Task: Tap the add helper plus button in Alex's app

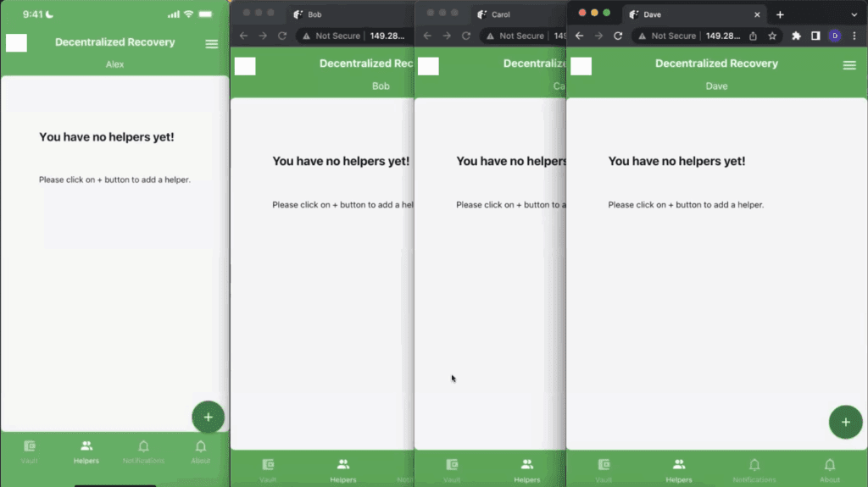Action: point(208,417)
